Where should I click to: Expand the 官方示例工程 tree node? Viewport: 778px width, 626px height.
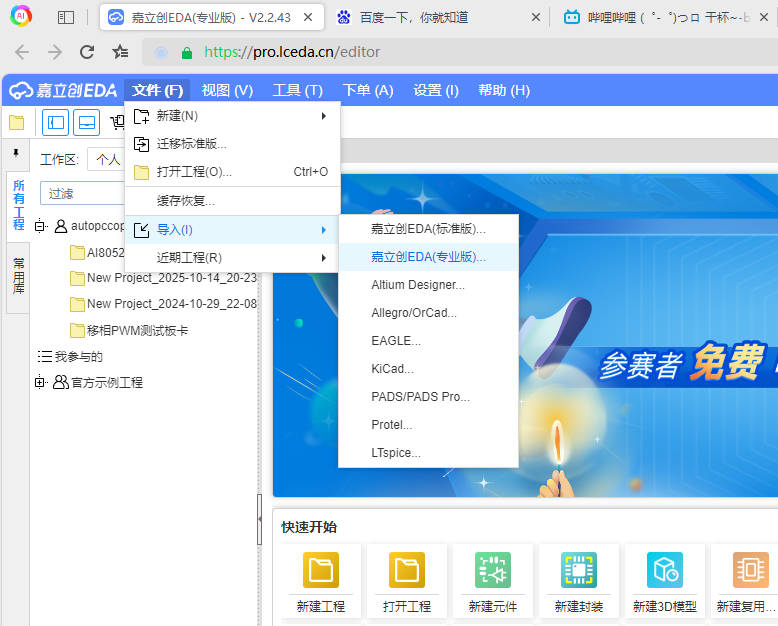40,382
